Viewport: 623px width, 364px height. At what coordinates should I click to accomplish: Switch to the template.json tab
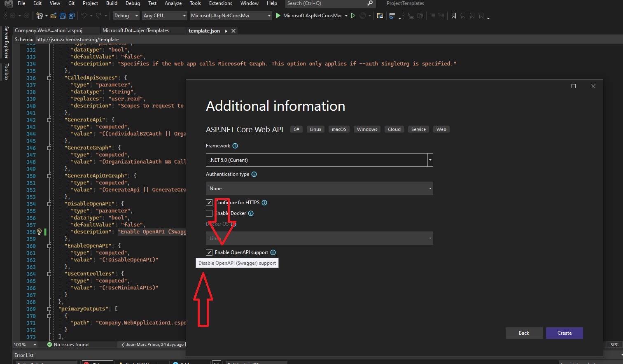(x=204, y=30)
